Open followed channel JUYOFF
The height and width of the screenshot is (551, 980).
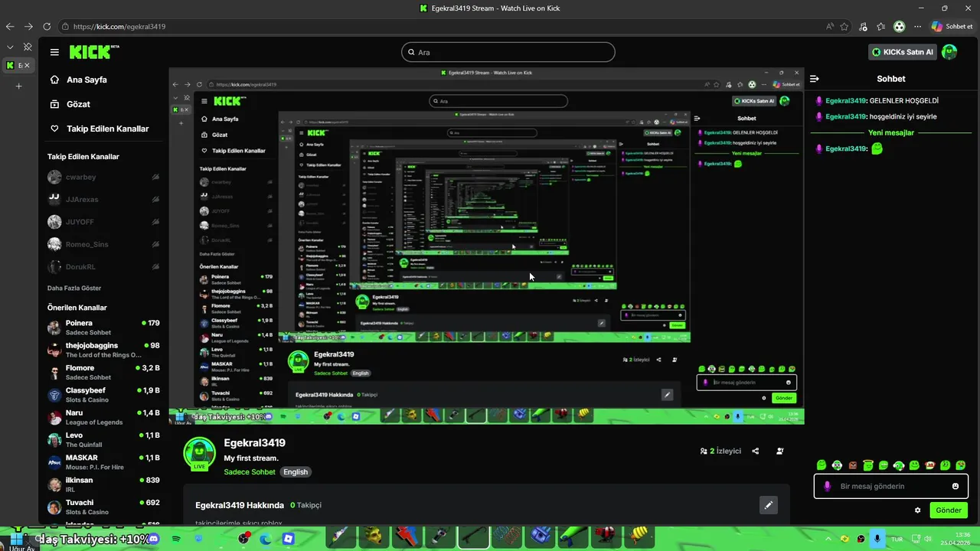click(103, 222)
